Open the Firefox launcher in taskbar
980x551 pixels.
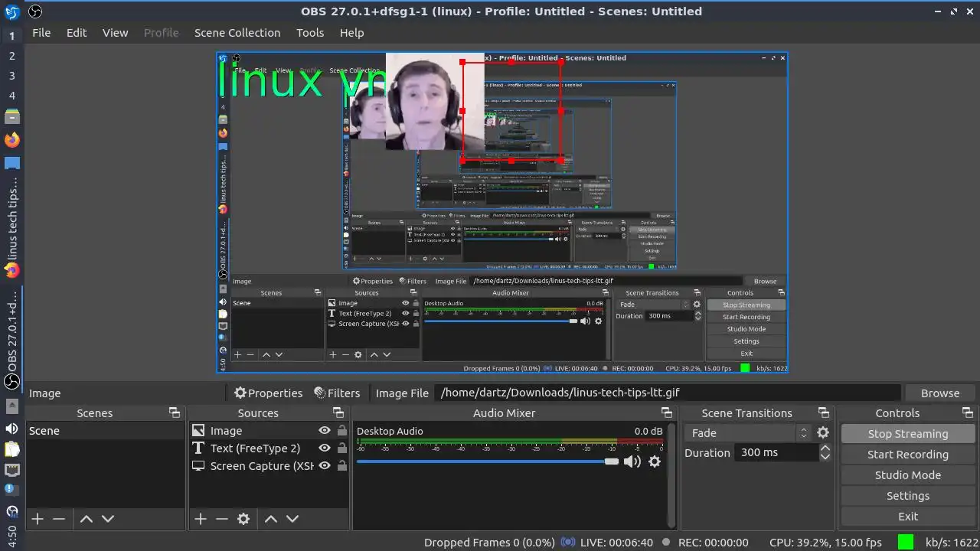tap(11, 140)
